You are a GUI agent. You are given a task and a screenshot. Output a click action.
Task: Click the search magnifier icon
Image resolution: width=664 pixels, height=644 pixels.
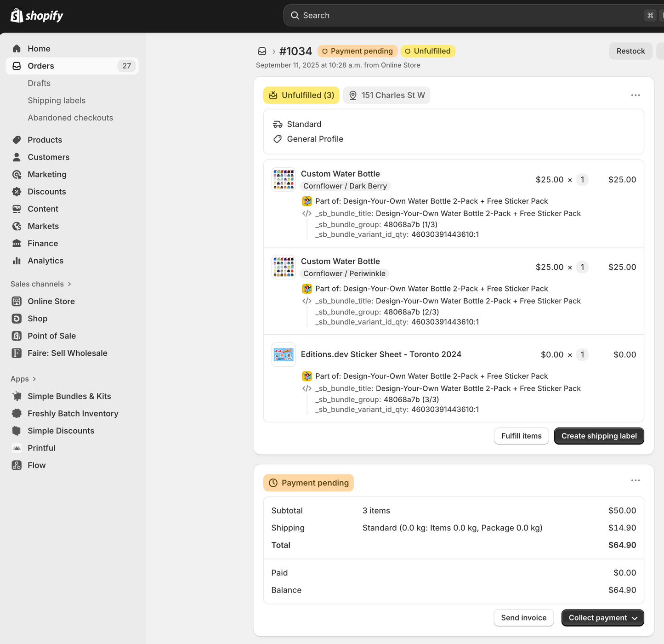pos(295,16)
